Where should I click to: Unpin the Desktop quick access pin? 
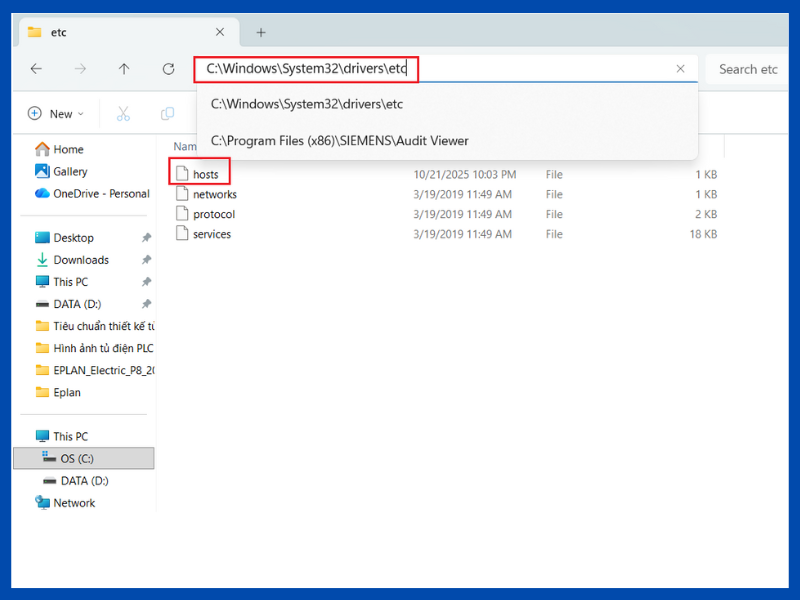(x=146, y=238)
